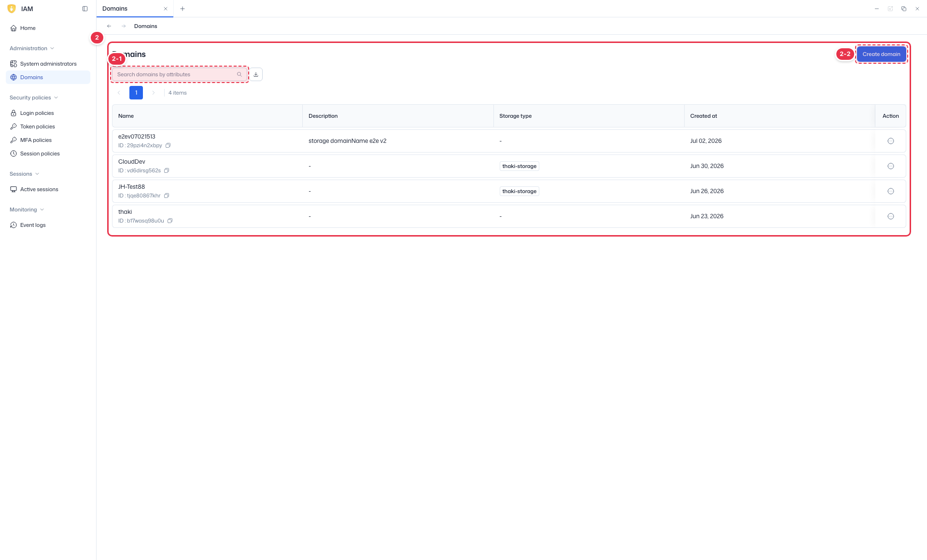Collapse the Monitoring section
The height and width of the screenshot is (560, 927).
[x=27, y=210]
